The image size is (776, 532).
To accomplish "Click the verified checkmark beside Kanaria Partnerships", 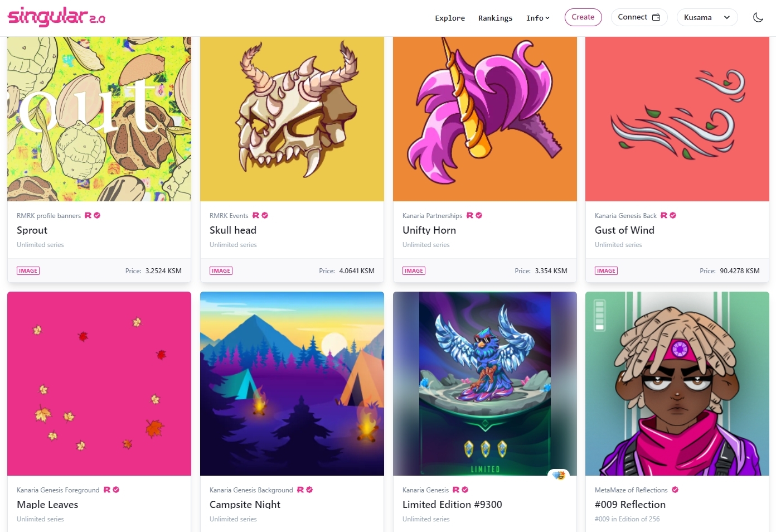I will [x=479, y=215].
